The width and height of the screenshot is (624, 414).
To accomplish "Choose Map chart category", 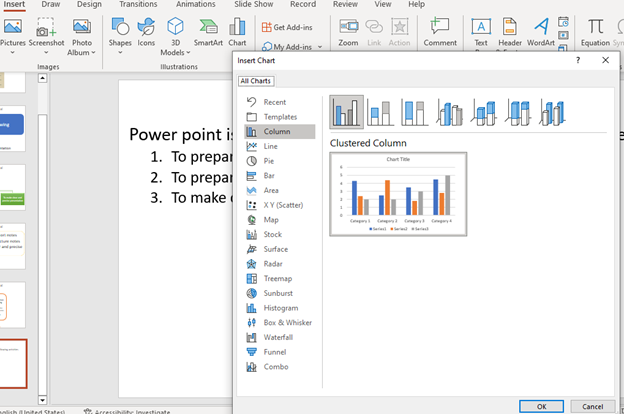I will pos(279,220).
